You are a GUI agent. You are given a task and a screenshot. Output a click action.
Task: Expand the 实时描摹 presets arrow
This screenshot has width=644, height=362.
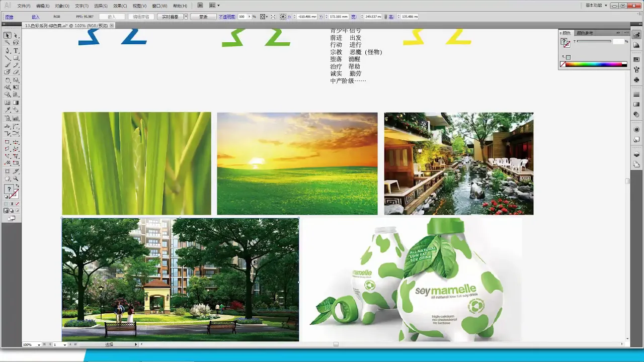point(186,17)
